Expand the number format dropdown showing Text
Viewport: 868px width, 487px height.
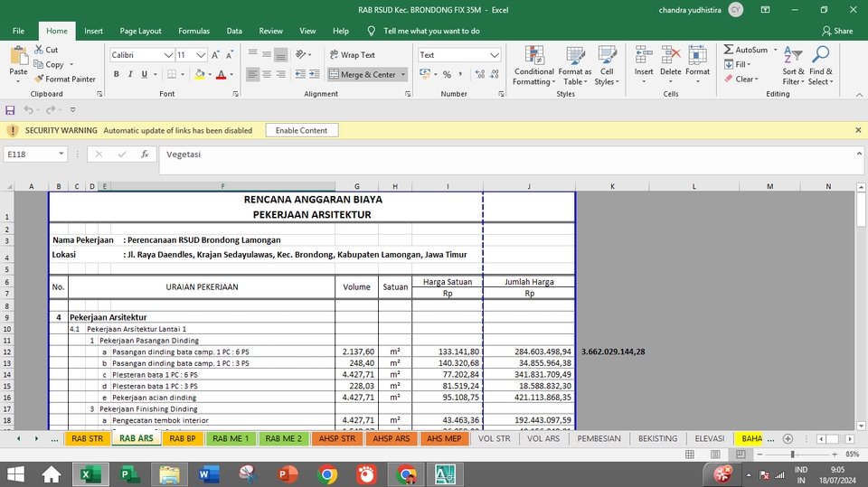point(495,55)
